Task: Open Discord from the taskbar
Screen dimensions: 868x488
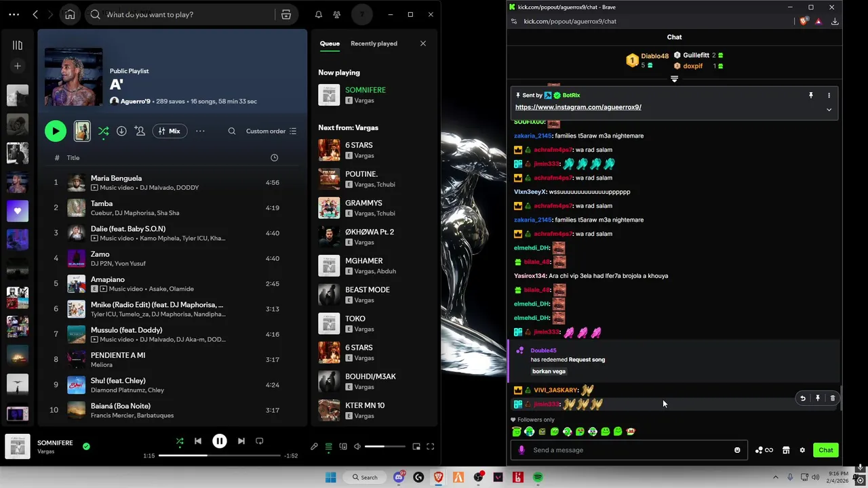Action: point(399,477)
